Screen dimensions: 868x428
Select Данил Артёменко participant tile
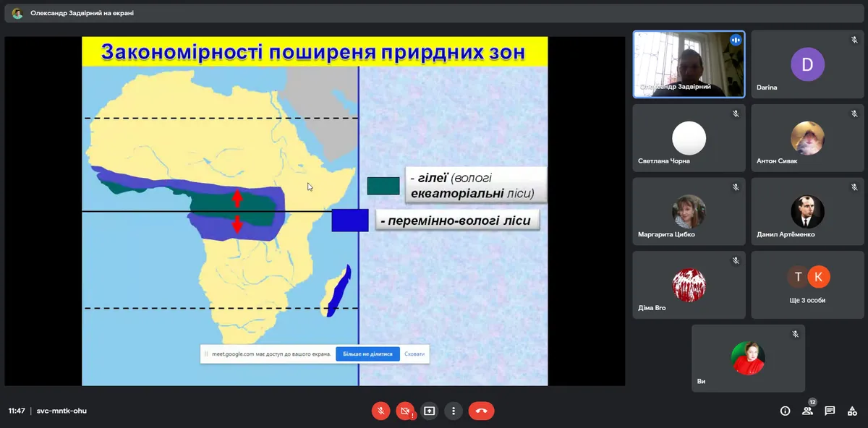[x=807, y=211]
